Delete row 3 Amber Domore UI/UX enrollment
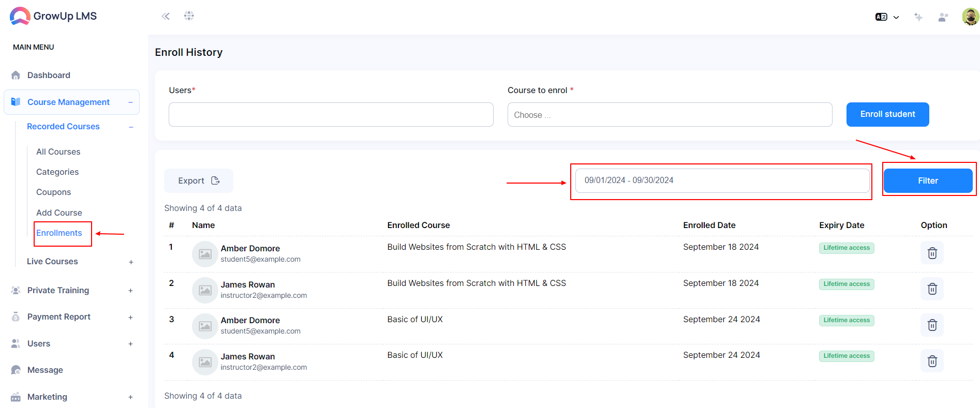Screen dimensions: 980x408 (932, 325)
